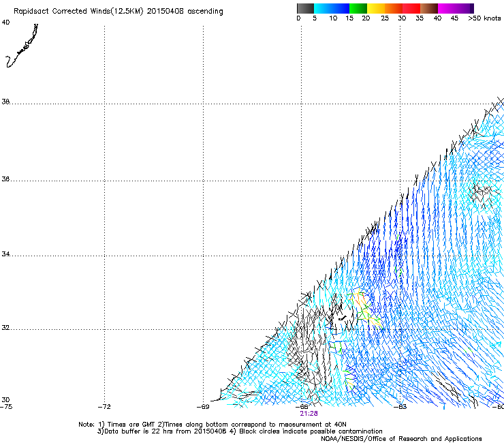
Task: Click the '25' tick label on color scale
Action: coord(385,18)
